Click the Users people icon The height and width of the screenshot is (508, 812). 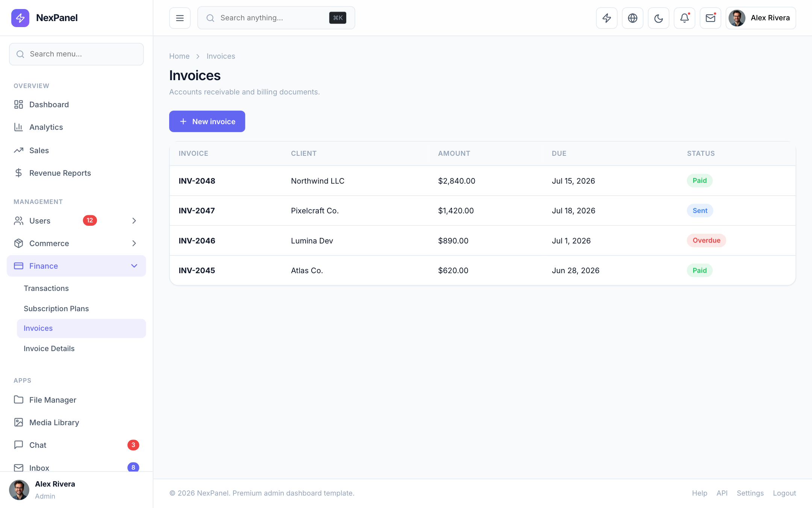(18, 221)
